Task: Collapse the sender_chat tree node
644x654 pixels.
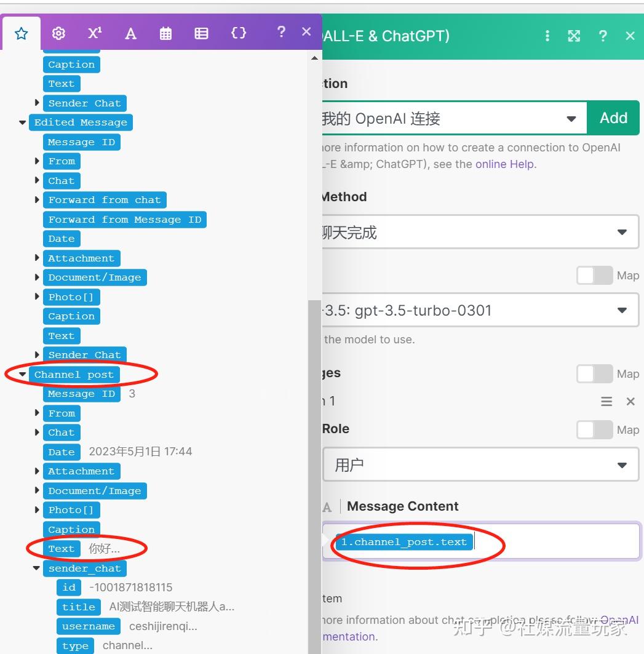Action: 36,568
